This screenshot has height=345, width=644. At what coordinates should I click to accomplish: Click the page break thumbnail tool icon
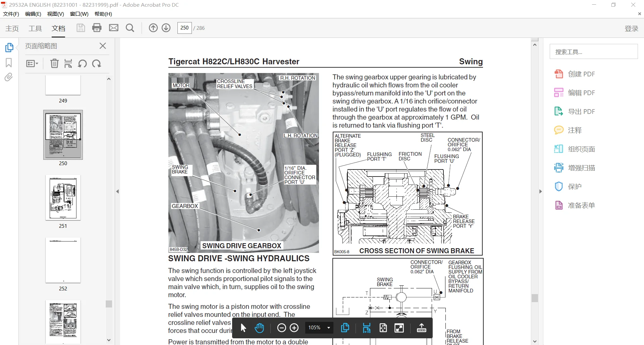68,63
